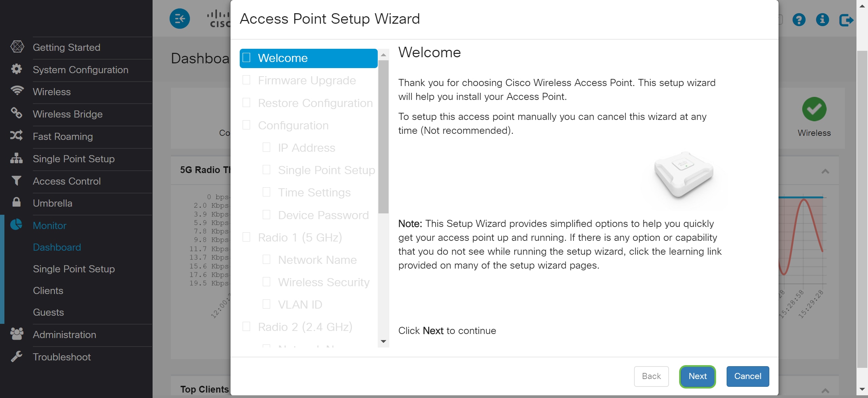Click the Next button
This screenshot has height=398, width=868.
pyautogui.click(x=697, y=376)
